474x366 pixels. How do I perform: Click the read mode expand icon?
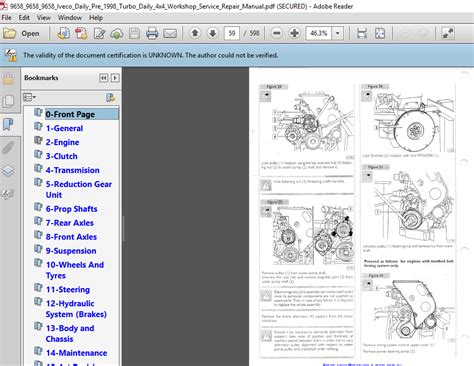pos(448,33)
